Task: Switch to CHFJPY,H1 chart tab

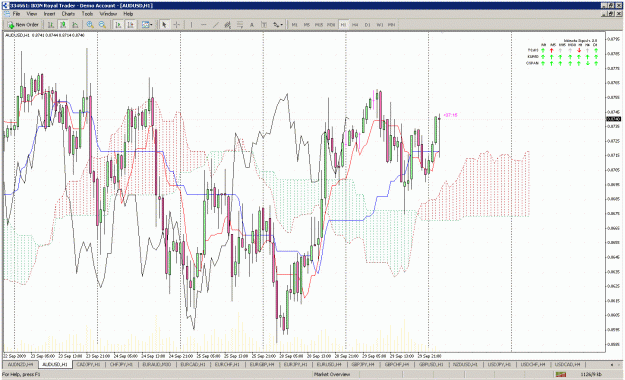Action: click(122, 364)
